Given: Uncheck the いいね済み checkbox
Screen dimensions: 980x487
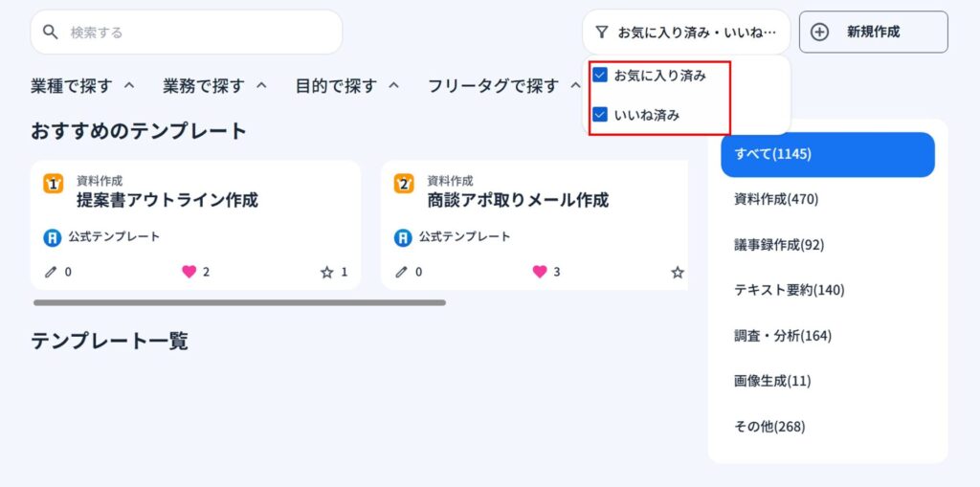Looking at the screenshot, I should (x=601, y=115).
